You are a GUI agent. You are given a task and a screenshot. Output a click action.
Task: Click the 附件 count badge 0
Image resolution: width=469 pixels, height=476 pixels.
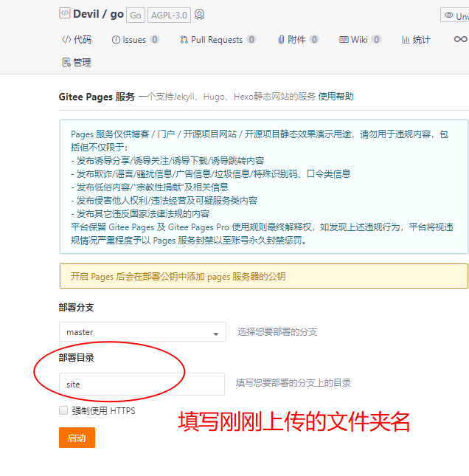click(x=314, y=39)
